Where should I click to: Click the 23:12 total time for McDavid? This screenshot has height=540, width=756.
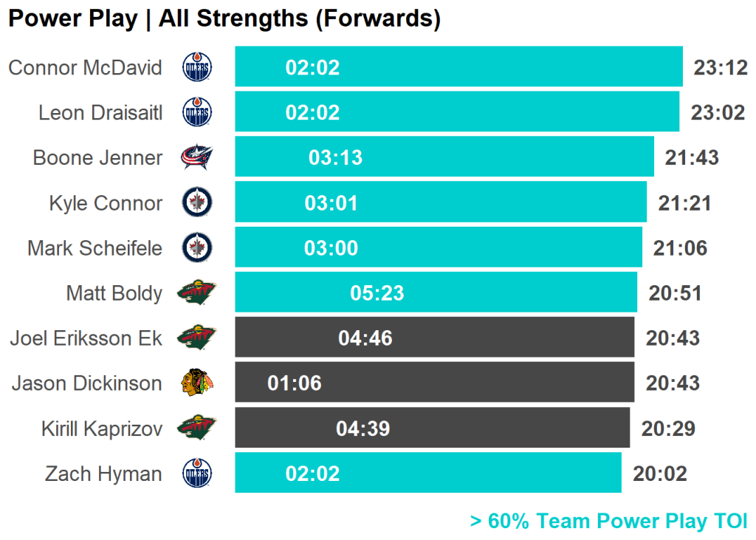coord(721,68)
